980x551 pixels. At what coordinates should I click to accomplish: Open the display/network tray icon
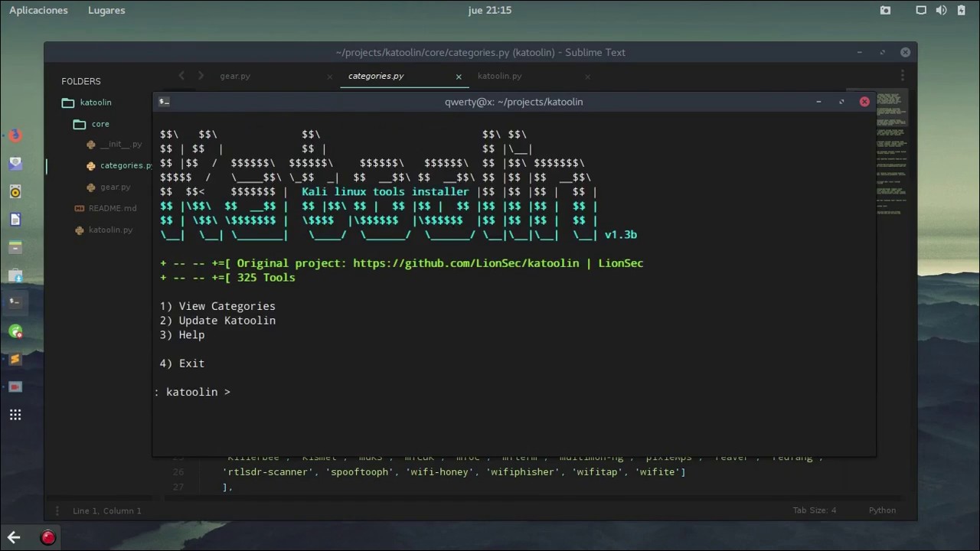(x=921, y=10)
